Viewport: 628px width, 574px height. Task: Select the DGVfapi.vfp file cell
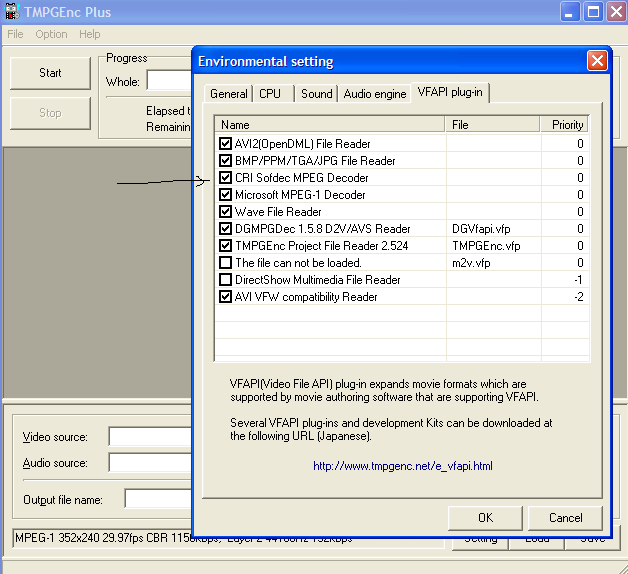pyautogui.click(x=481, y=229)
